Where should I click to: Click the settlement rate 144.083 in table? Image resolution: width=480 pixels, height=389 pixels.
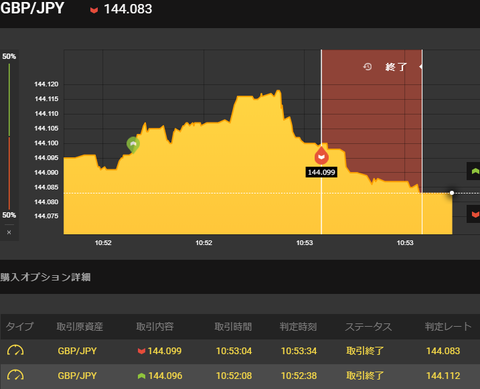(443, 351)
